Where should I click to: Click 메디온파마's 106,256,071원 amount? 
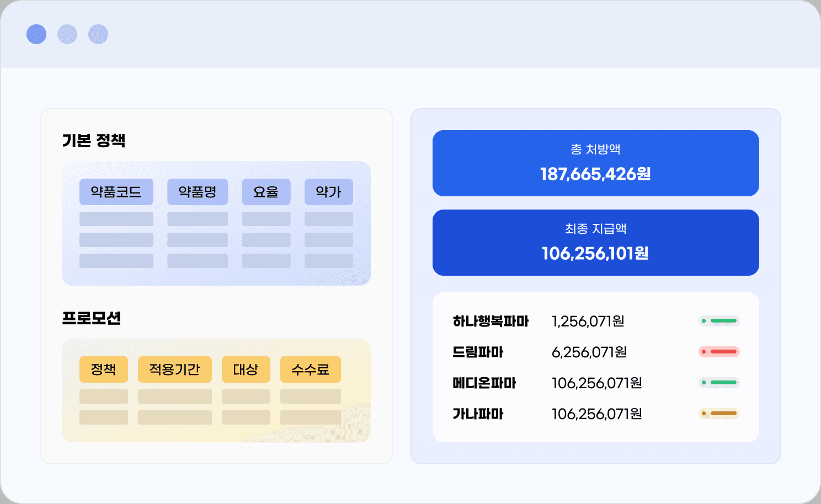click(597, 383)
